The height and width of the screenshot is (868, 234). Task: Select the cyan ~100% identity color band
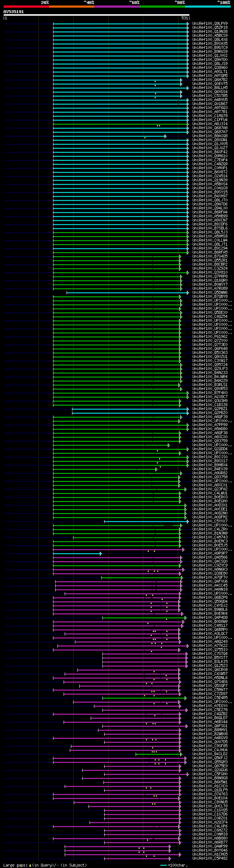pos(208,7)
